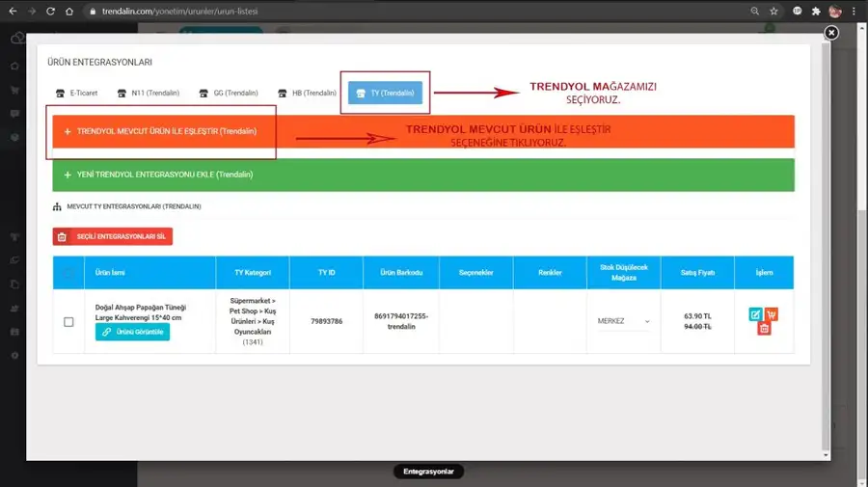This screenshot has height=487, width=868.
Task: Click the product name Doğal Ahşap Papağan Tüneği
Action: (x=141, y=312)
